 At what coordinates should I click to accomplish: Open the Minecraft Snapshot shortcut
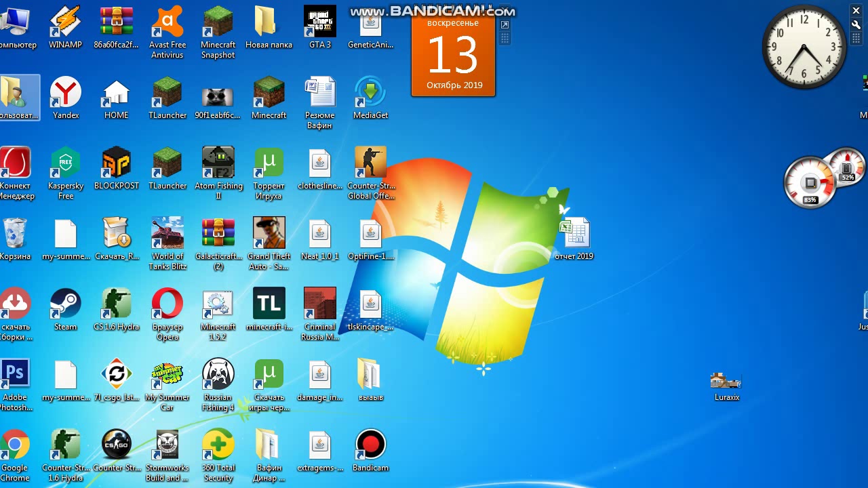click(218, 32)
